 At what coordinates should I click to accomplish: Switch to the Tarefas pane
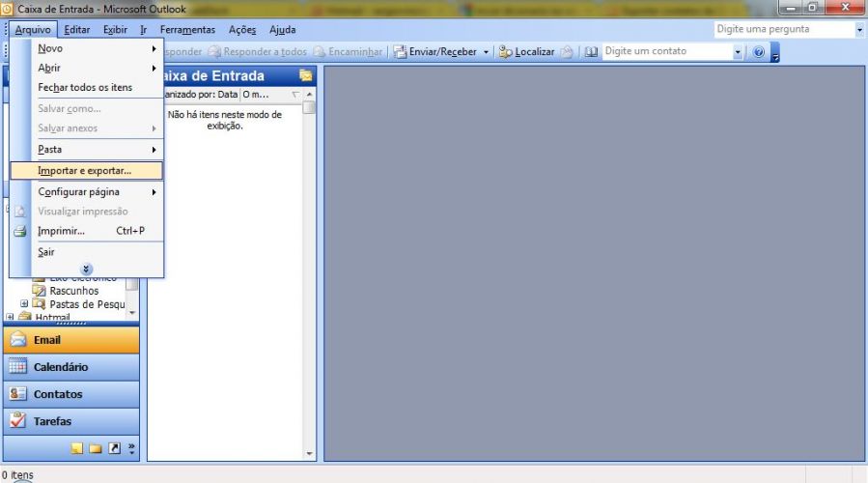click(x=71, y=421)
